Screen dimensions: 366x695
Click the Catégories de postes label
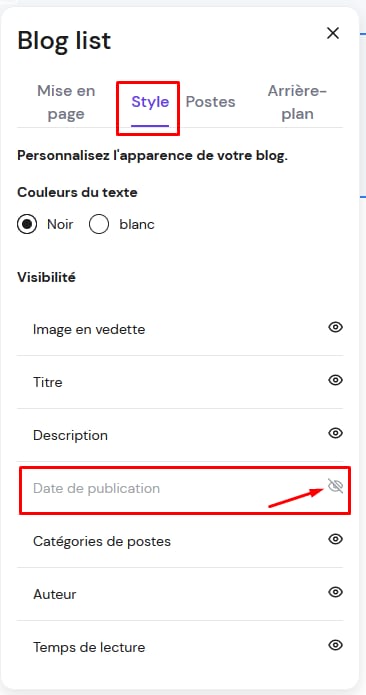point(102,542)
